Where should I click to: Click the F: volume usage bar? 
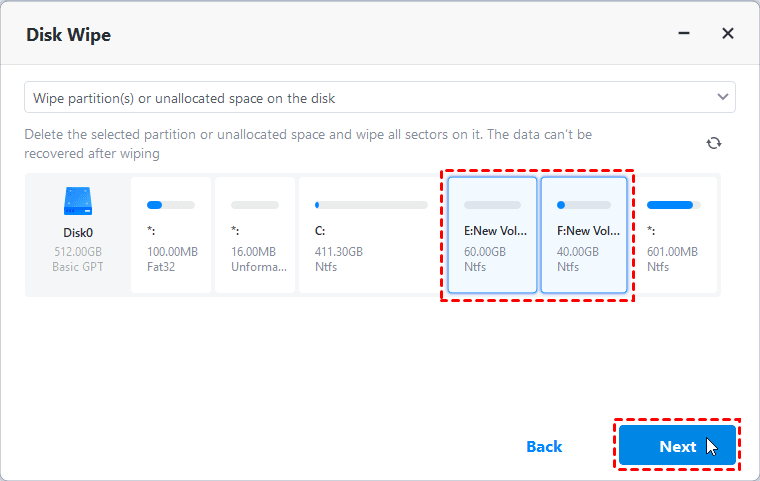pos(584,205)
